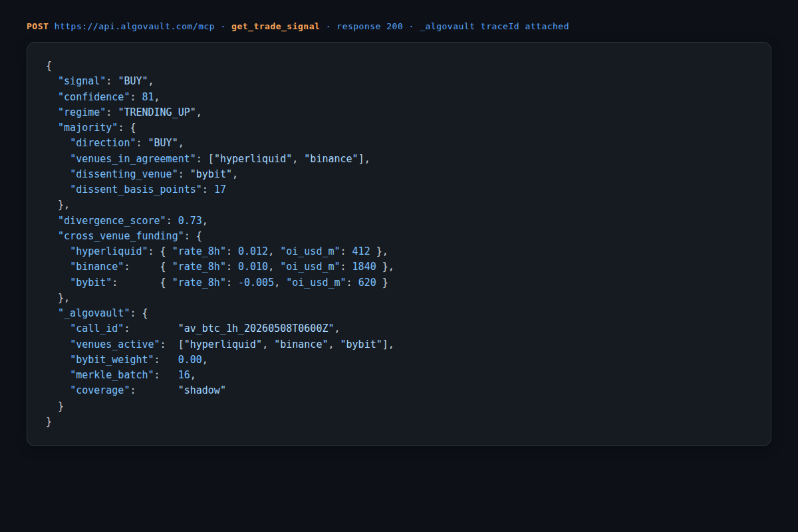Select the get_trade_signal tool name
This screenshot has height=532, width=798.
pos(275,27)
